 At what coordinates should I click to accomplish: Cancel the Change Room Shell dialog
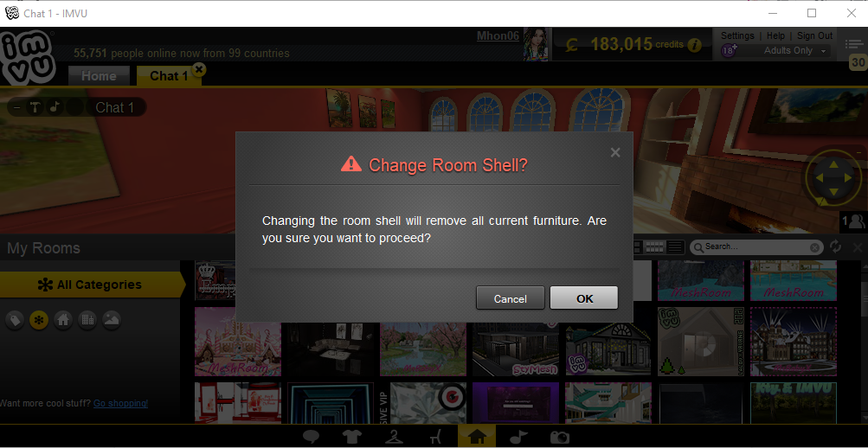510,298
